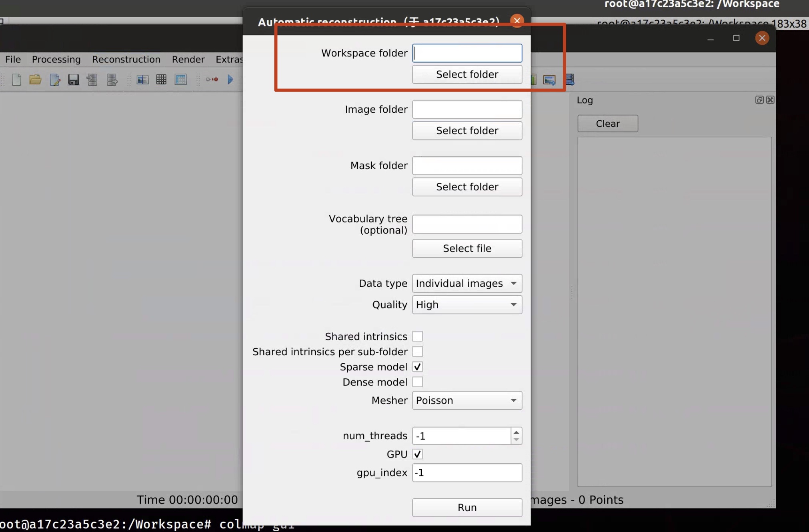
Task: Open the Mesher dropdown showing Poisson
Action: click(467, 400)
